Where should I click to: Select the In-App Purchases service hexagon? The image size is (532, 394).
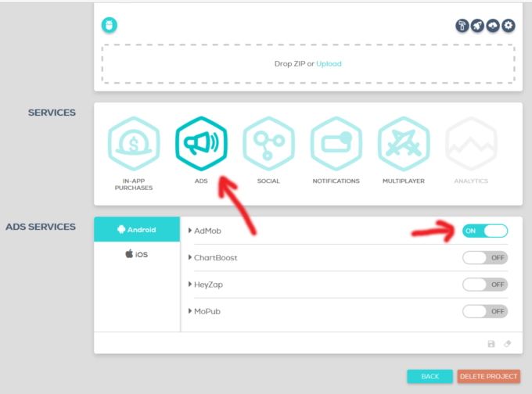134,143
